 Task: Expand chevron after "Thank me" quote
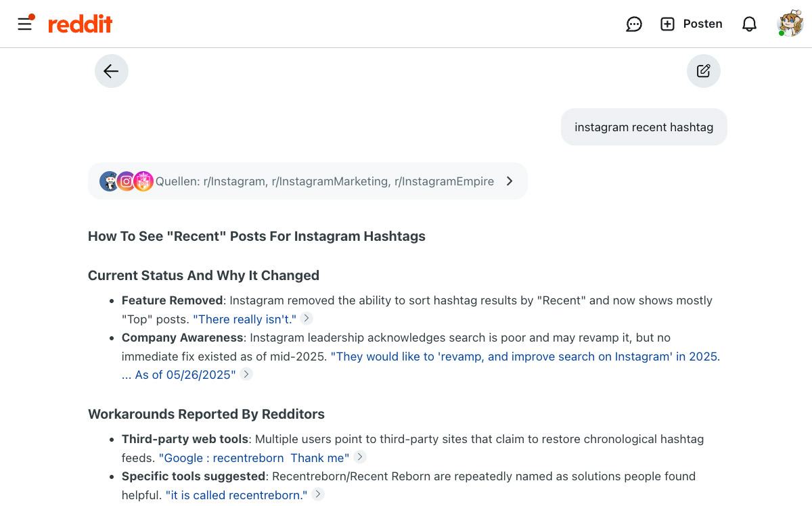tap(361, 457)
